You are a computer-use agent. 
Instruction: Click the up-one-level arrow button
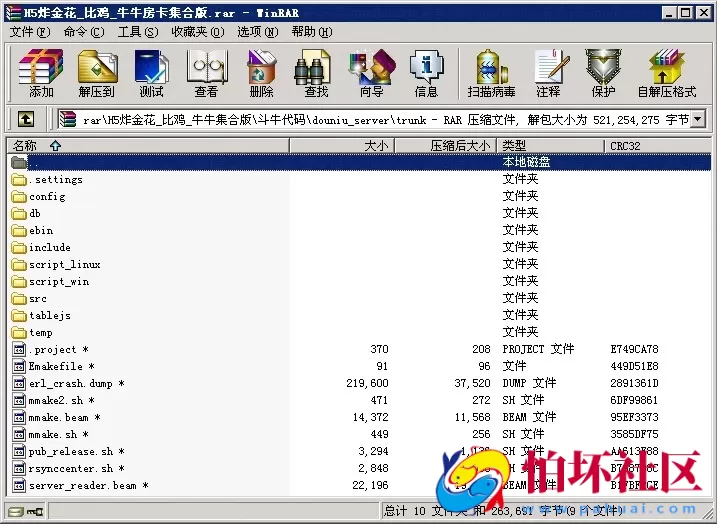26,120
